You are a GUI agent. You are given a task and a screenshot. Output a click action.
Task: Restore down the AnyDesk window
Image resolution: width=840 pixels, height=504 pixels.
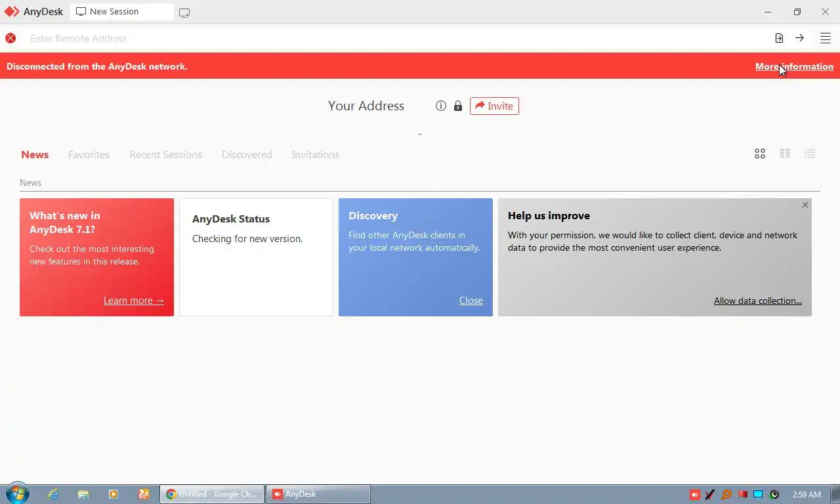[x=797, y=12]
